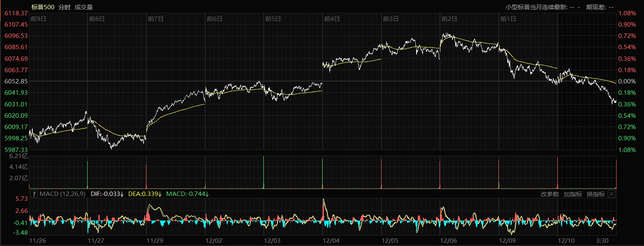The height and width of the screenshot is (246, 644).
Task: Open 改参数 to change indicator parameters
Action: (550, 194)
